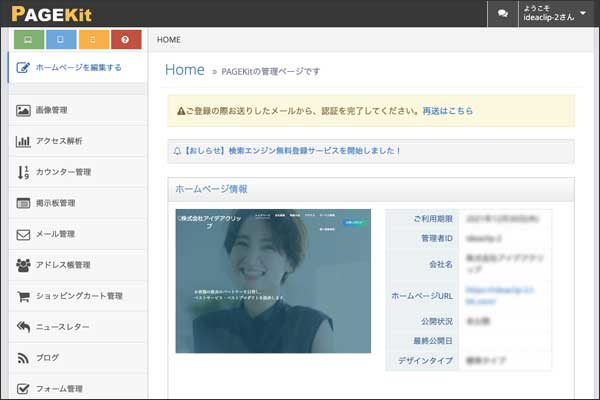Click the board icon for 掲示板管理
This screenshot has height=400, width=600.
coord(23,203)
